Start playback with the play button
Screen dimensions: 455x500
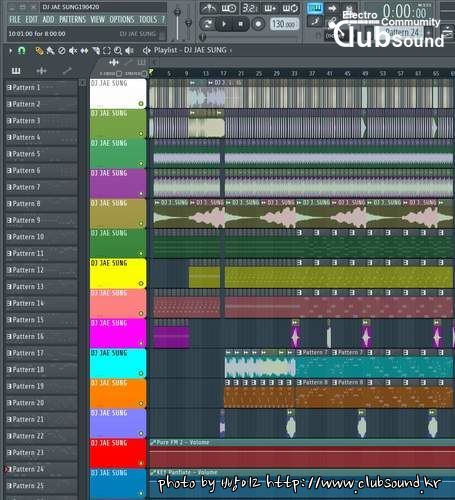click(x=224, y=24)
